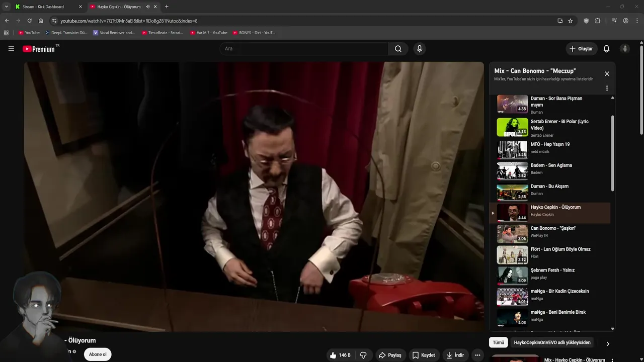Select Can Bonomo - "Şaşkın"
Viewport: 644px width, 362px height.
coord(550,234)
